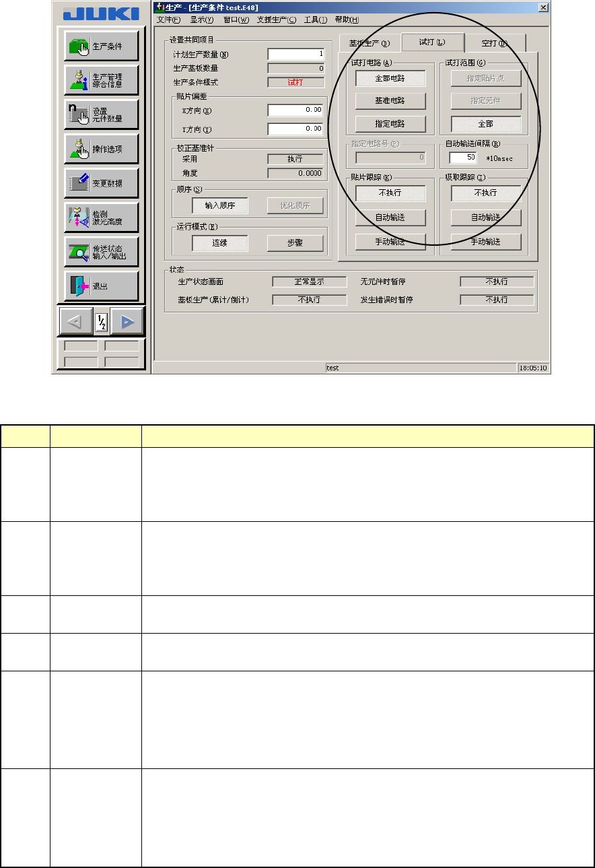Set 贴片跟踪 to 手动输送
The width and height of the screenshot is (595, 868).
tap(390, 242)
